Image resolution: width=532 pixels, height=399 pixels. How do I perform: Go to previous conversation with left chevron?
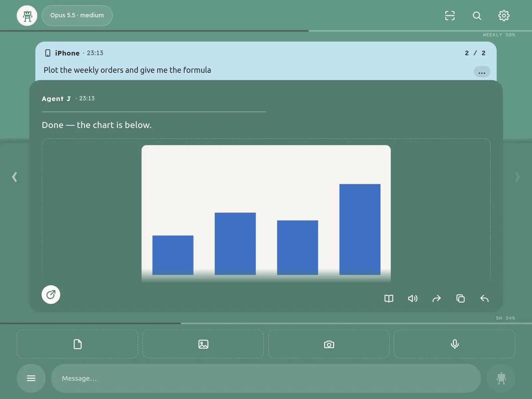coord(15,177)
